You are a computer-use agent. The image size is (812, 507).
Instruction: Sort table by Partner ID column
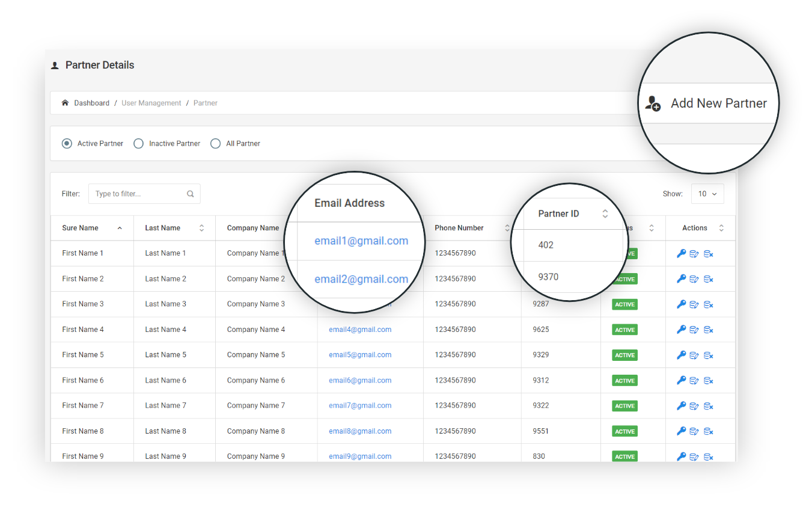coord(605,214)
